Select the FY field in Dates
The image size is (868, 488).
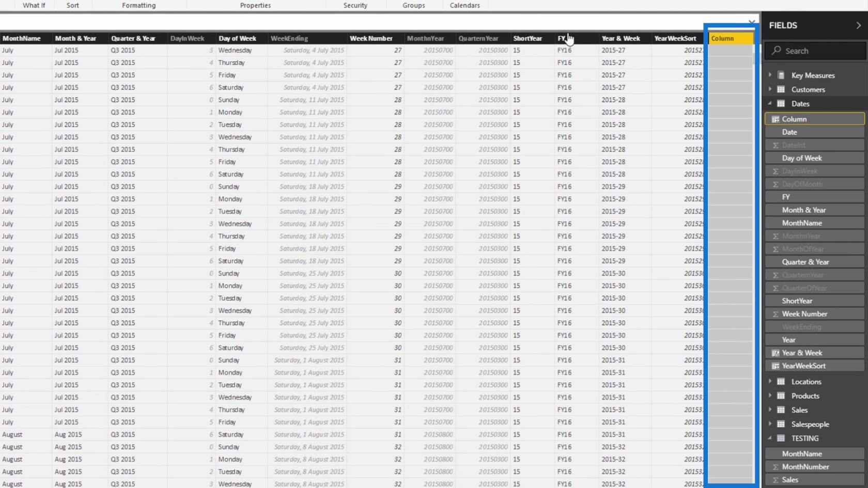pos(815,197)
